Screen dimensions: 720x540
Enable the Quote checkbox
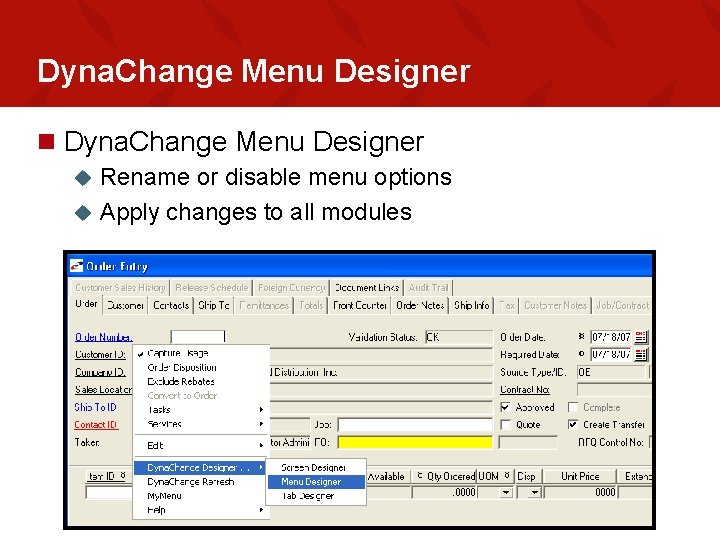[505, 424]
